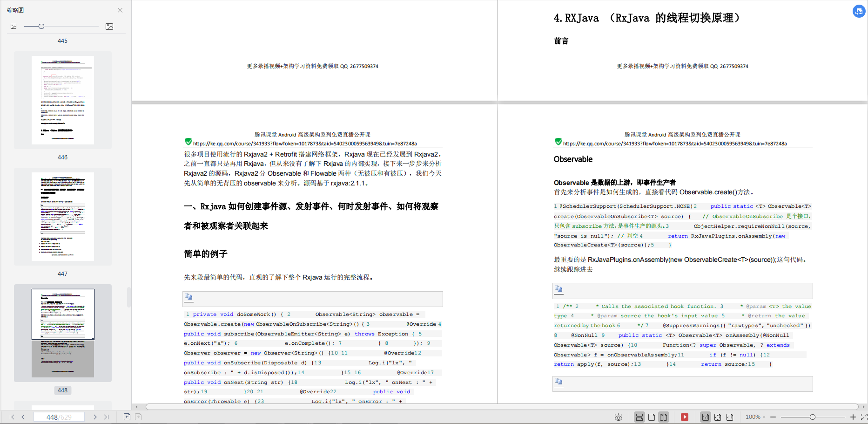
Task: Open page 446 thumbnail
Action: (x=63, y=100)
